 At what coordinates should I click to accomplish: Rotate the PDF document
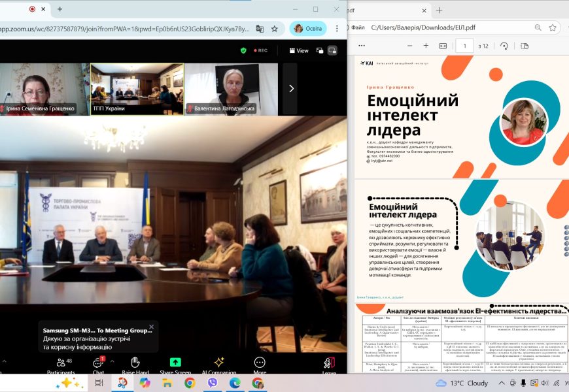(x=504, y=46)
